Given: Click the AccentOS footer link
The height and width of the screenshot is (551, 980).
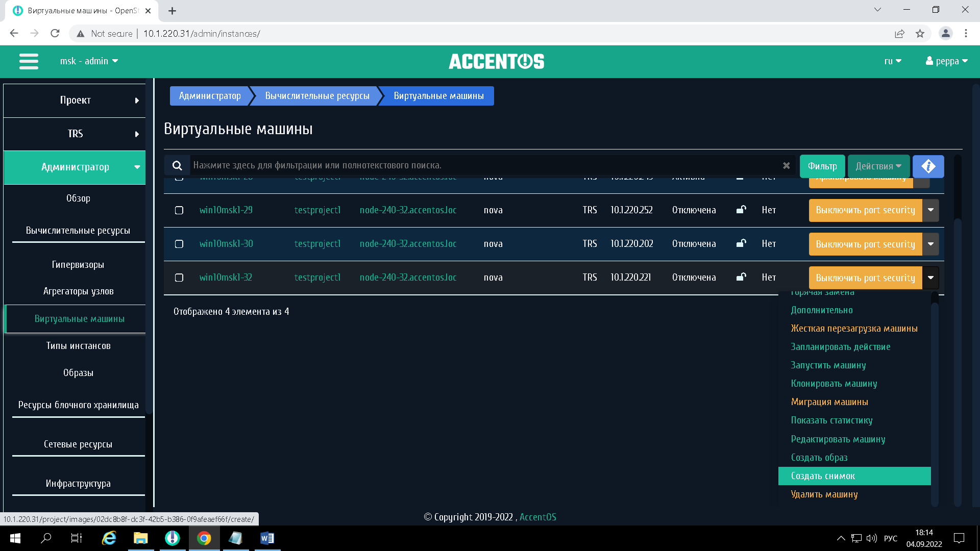Looking at the screenshot, I should point(537,517).
